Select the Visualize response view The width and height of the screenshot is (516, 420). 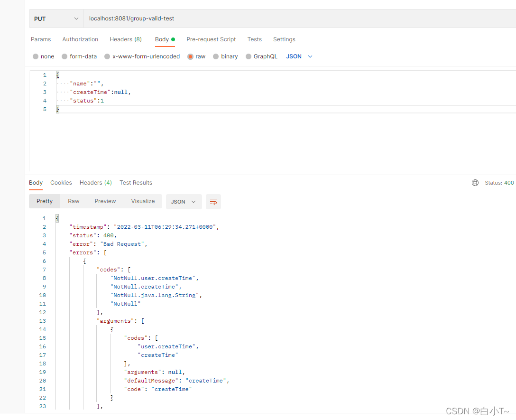143,201
